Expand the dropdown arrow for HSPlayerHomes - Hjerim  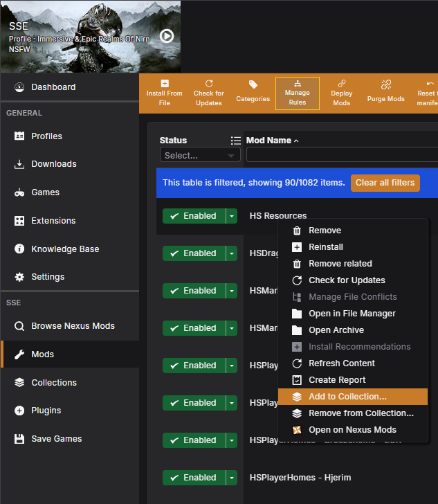pyautogui.click(x=231, y=478)
